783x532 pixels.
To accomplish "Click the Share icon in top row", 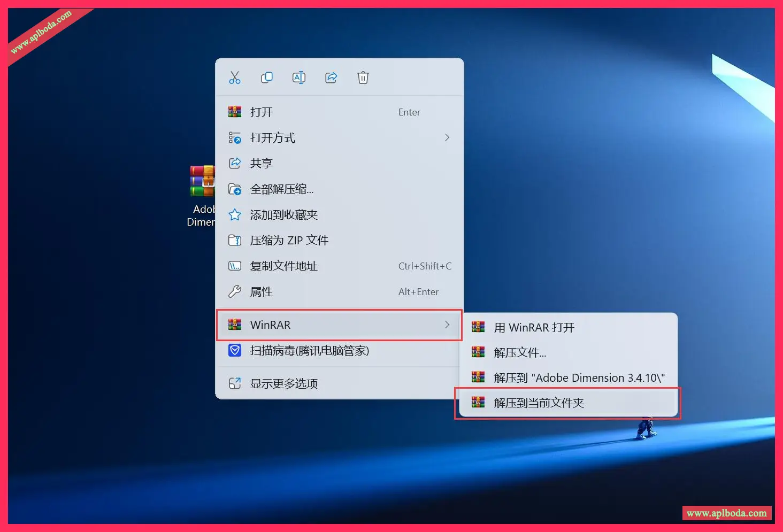I will click(x=331, y=78).
